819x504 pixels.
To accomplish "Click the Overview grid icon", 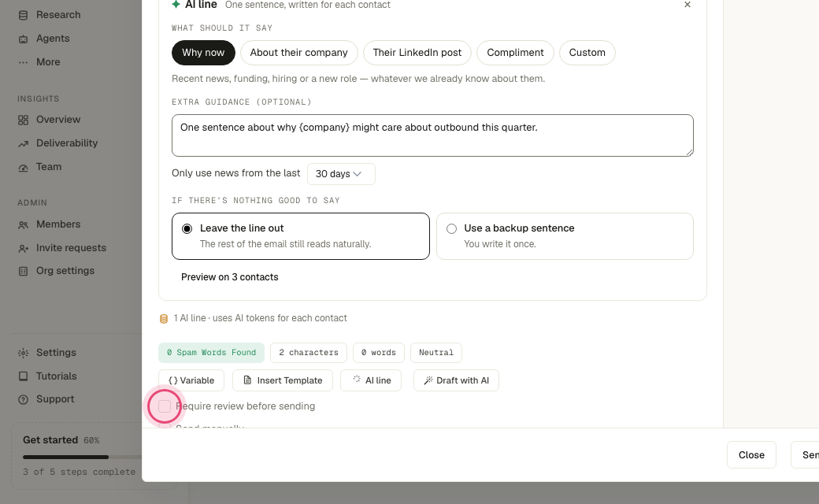I will (x=23, y=120).
